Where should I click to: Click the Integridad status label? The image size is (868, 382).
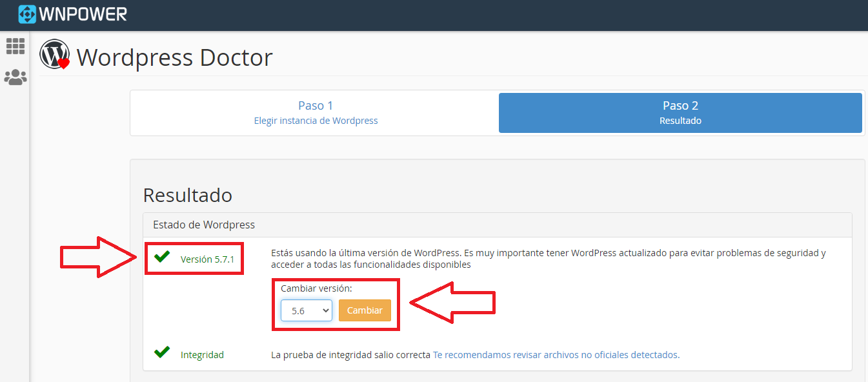[x=202, y=355]
